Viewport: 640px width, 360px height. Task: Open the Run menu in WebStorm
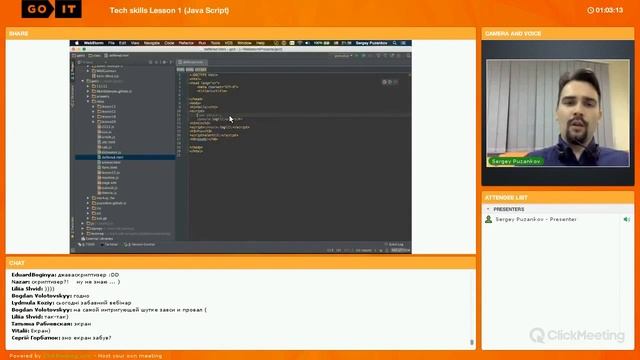(202, 43)
